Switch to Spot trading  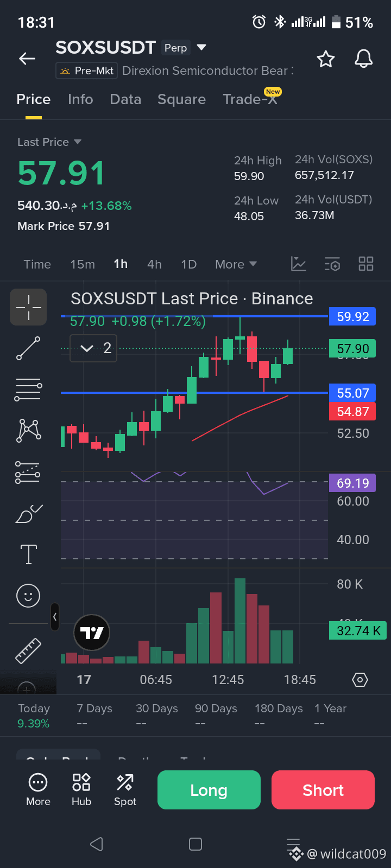tap(125, 790)
